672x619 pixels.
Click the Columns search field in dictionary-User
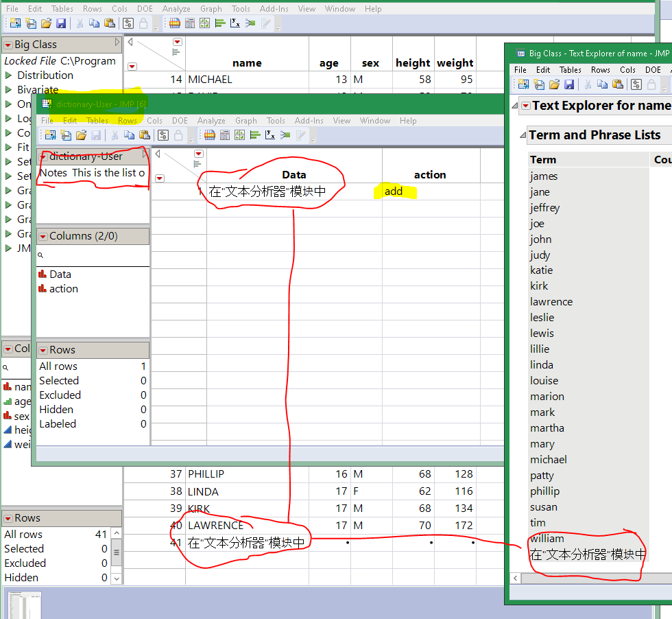(93, 255)
